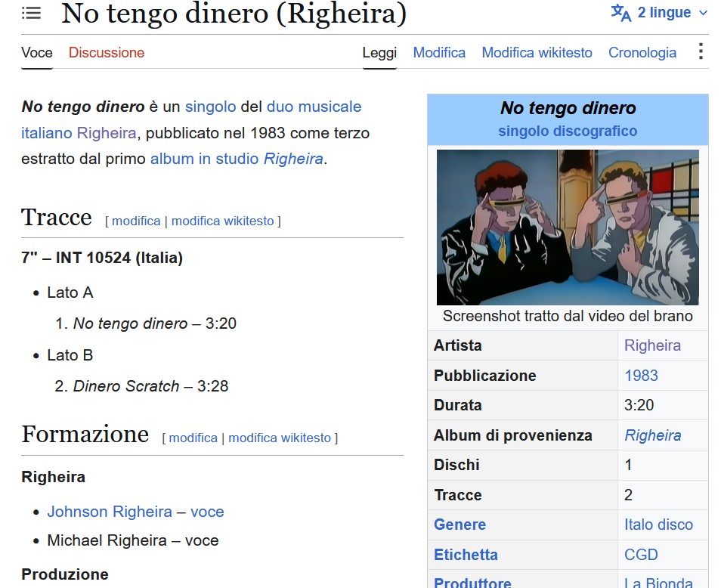Screen dimensions: 721x588
Task: Click the Tracce section heading
Action: (57, 217)
